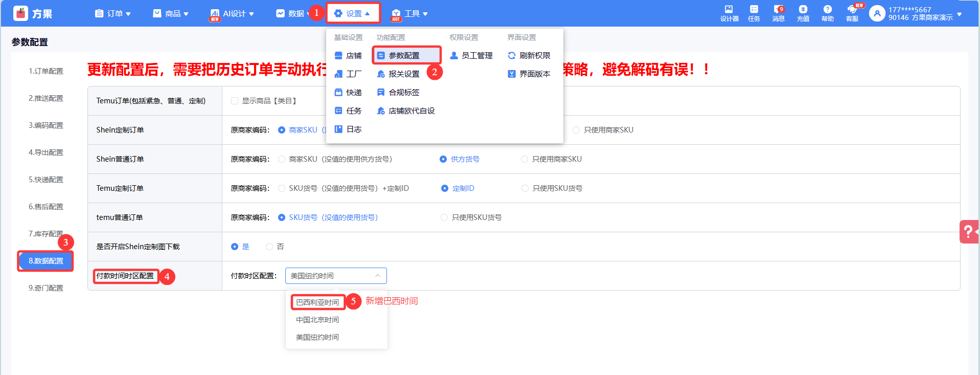Click 员工管理 in the settings panel

(x=471, y=55)
